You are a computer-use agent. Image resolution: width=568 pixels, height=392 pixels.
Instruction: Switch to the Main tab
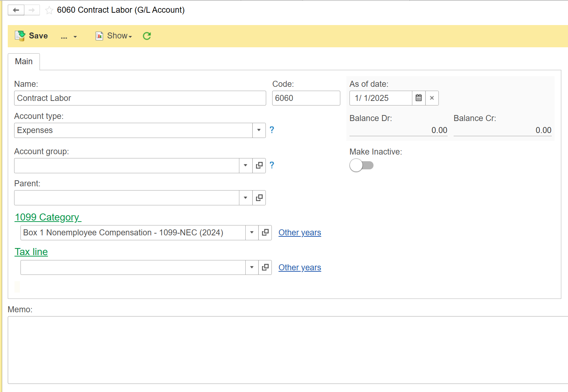pyautogui.click(x=24, y=61)
